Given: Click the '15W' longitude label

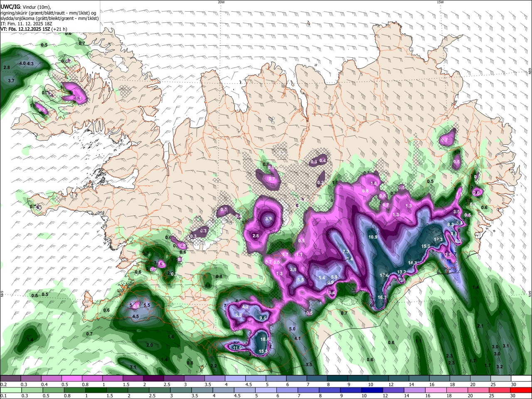Looking at the screenshot, I should pos(440,2).
